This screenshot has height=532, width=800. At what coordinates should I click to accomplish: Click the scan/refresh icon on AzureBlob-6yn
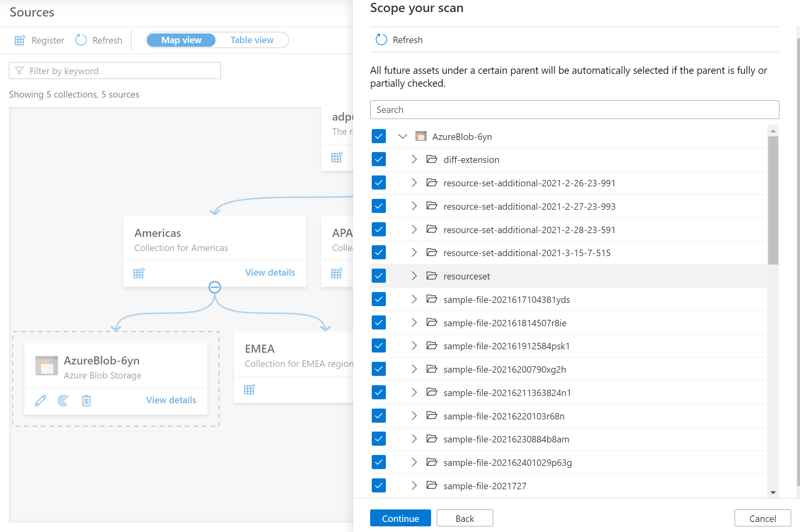pos(63,400)
